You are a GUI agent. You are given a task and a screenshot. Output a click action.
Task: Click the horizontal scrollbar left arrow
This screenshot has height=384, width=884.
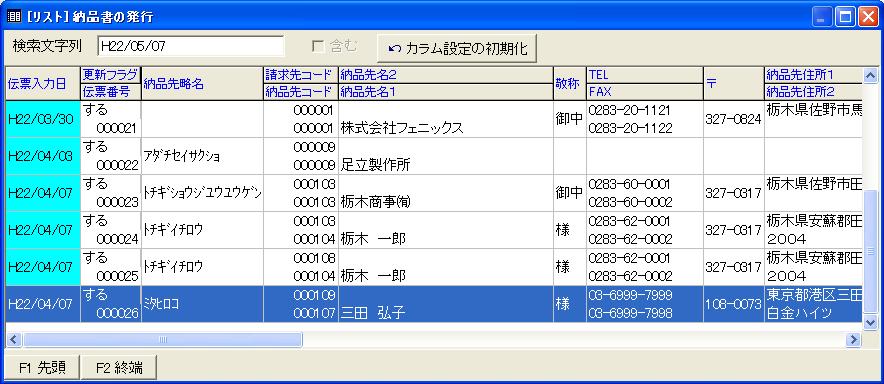[x=14, y=339]
